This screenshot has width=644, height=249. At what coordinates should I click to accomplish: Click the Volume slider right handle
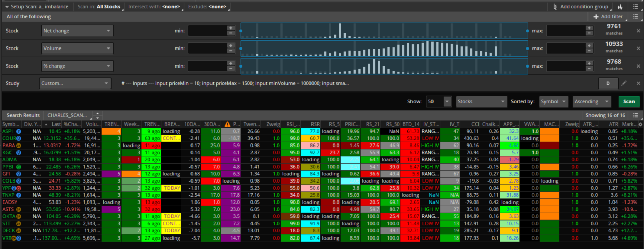coord(527,48)
